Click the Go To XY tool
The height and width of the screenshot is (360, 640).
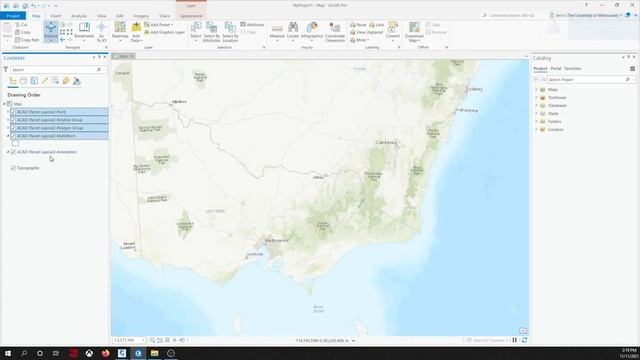pos(101,31)
